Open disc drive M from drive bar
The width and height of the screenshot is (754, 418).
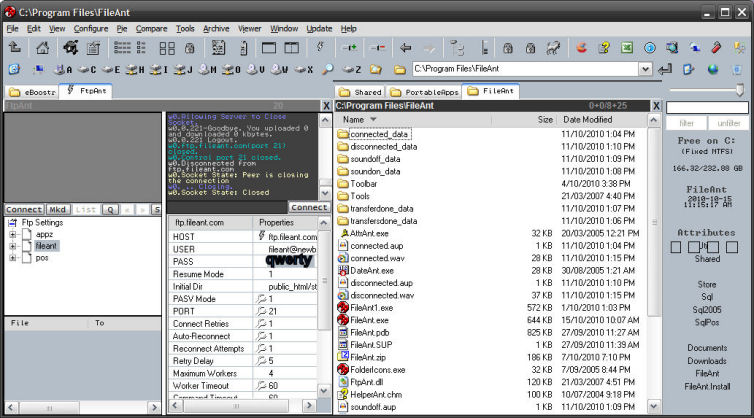(x=207, y=70)
